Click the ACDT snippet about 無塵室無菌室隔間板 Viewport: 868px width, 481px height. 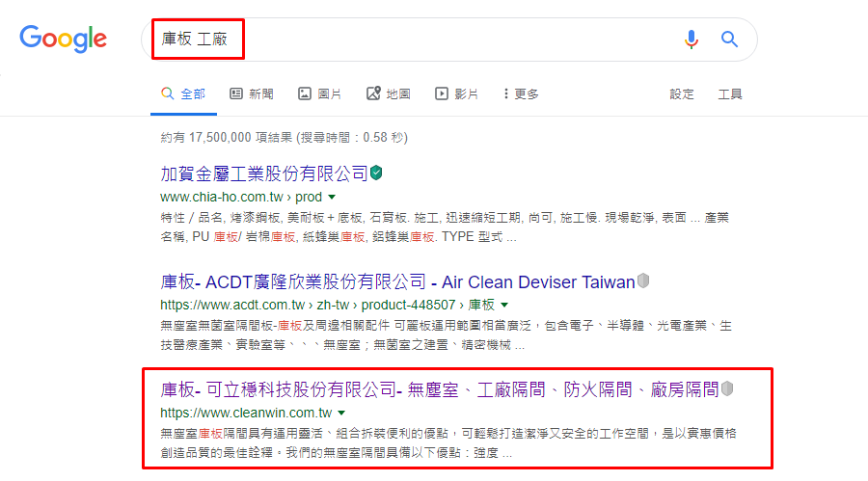click(447, 334)
